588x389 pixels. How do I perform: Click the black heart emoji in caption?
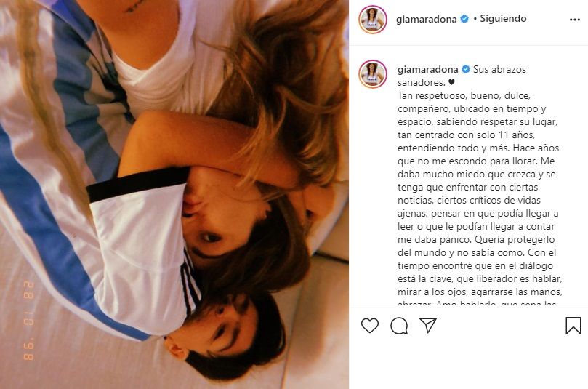point(451,82)
